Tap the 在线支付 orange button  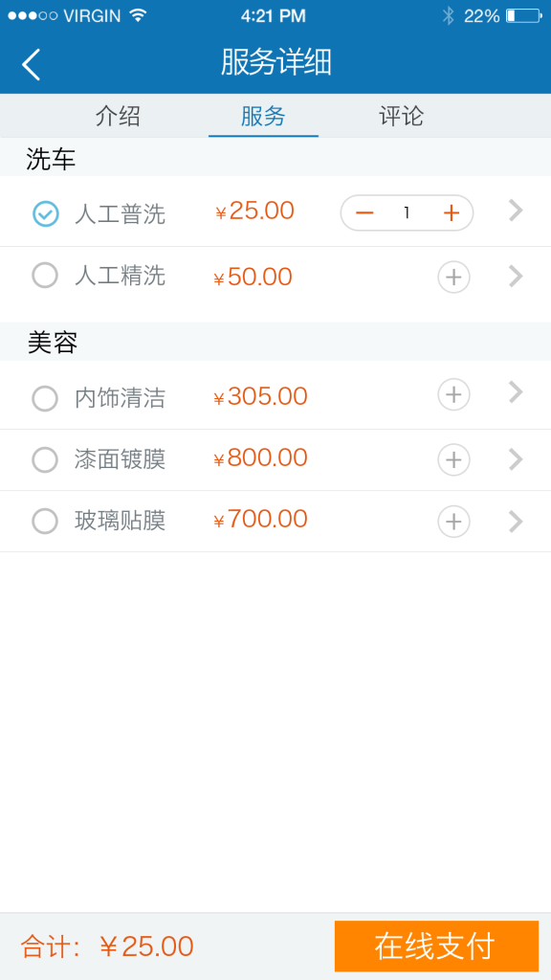(x=436, y=946)
